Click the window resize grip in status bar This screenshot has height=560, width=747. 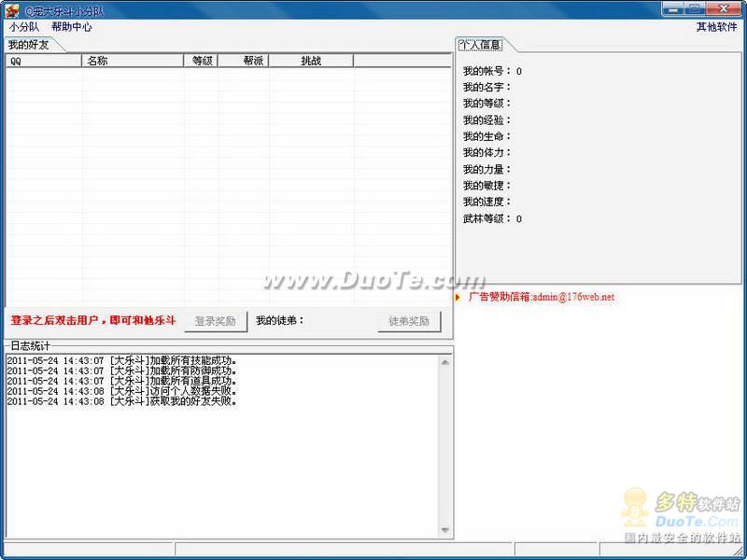(x=738, y=550)
